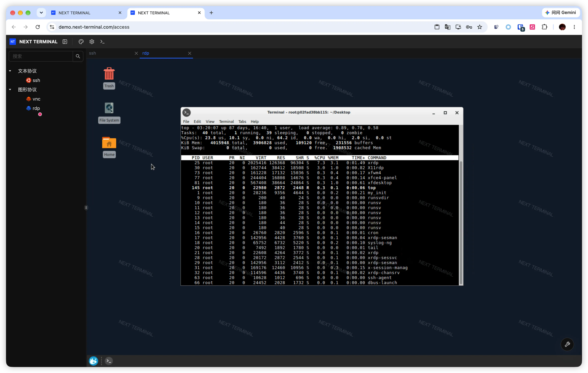Open Chrome three-dot menu
This screenshot has width=588, height=373.
(x=574, y=27)
